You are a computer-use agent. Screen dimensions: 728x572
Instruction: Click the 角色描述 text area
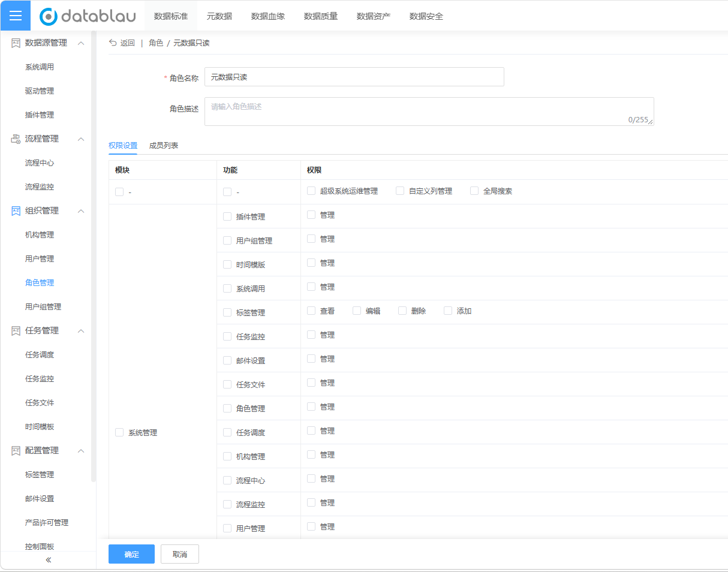point(429,112)
